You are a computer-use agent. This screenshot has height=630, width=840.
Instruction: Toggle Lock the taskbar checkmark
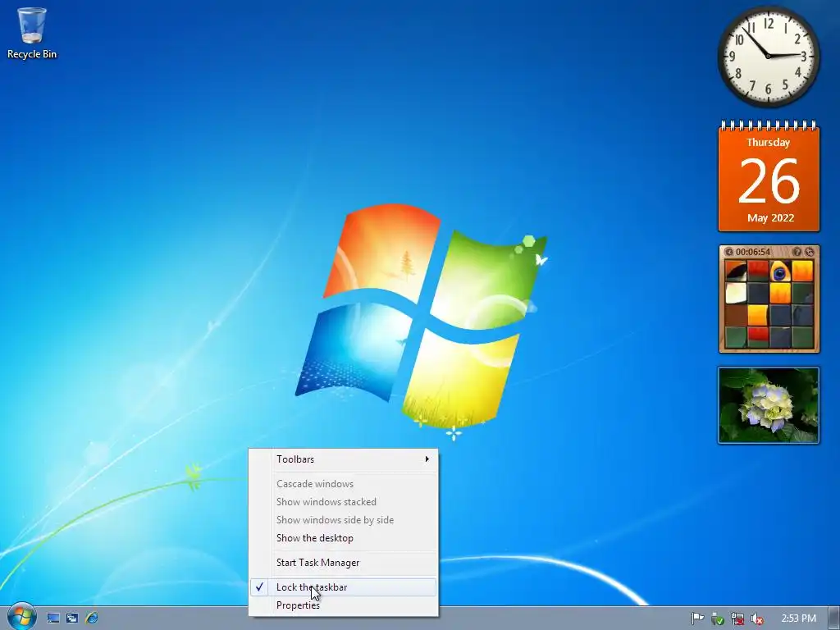coord(344,587)
